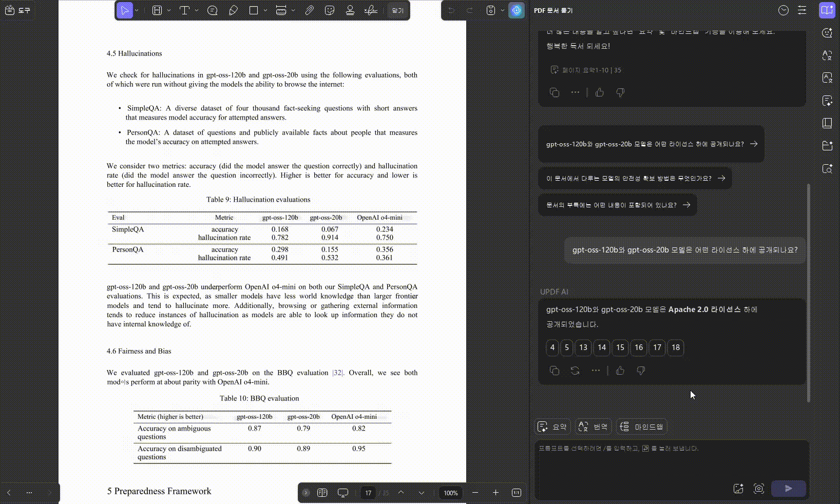Click the 닫기 close toolbar button
Screen dimensions: 840x504
click(x=398, y=10)
